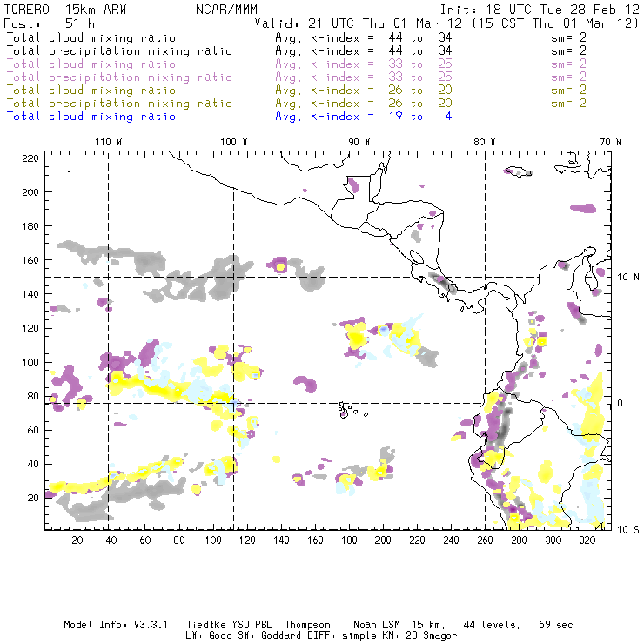Click x-axis tick label '180'
Screen dimensions: 644x644
click(349, 540)
